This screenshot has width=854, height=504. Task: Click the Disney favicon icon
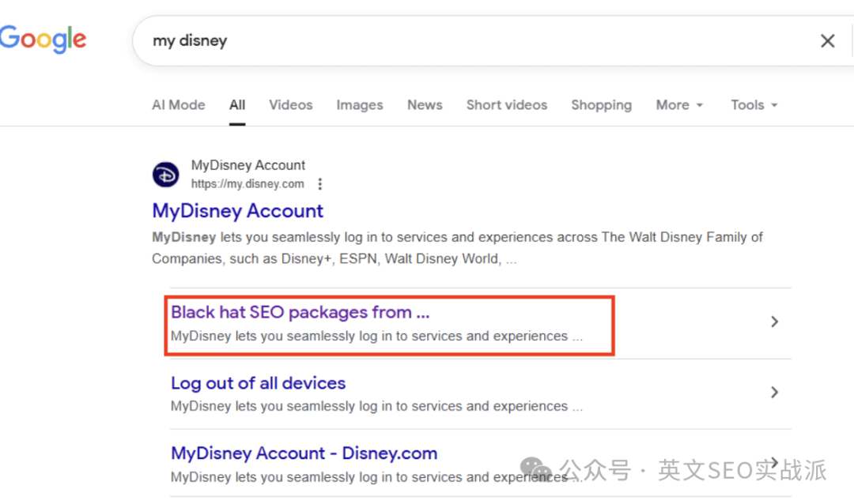(165, 175)
